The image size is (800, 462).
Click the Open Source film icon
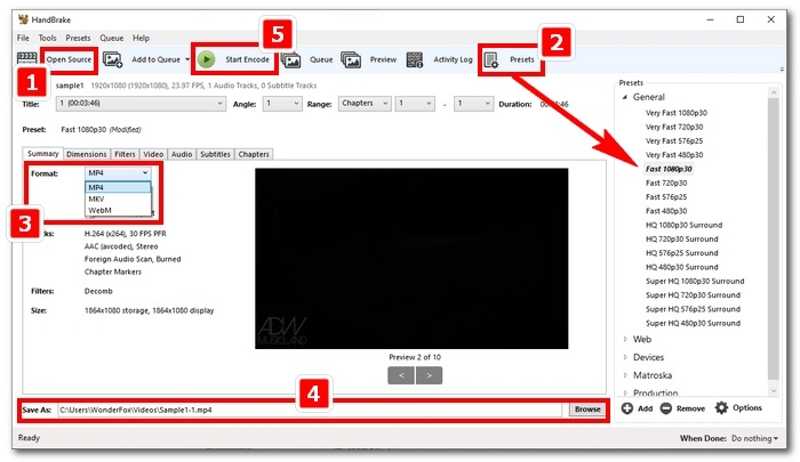click(x=27, y=57)
